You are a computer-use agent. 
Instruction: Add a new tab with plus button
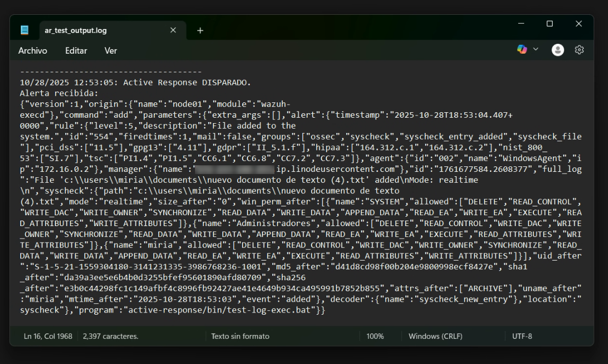point(200,31)
